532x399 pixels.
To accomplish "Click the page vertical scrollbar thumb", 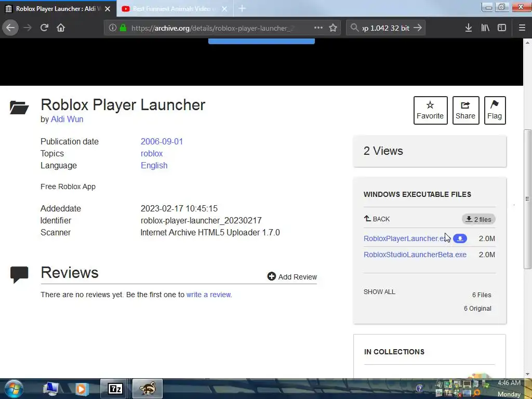I will (527, 199).
